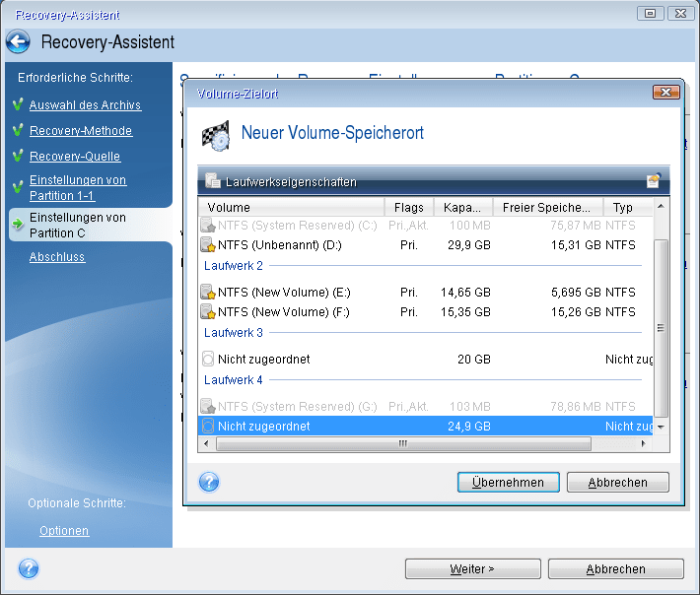Open help icon at bottom of wizard

(29, 568)
